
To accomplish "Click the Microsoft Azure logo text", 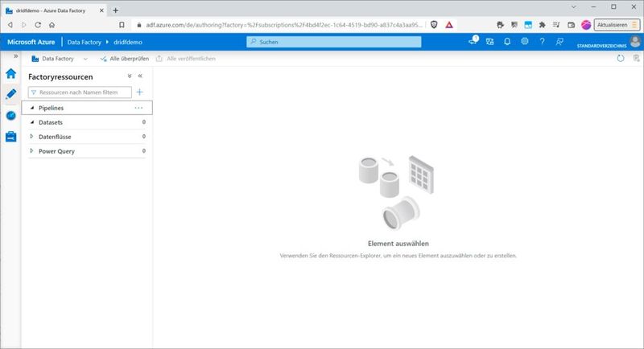I will click(x=31, y=42).
